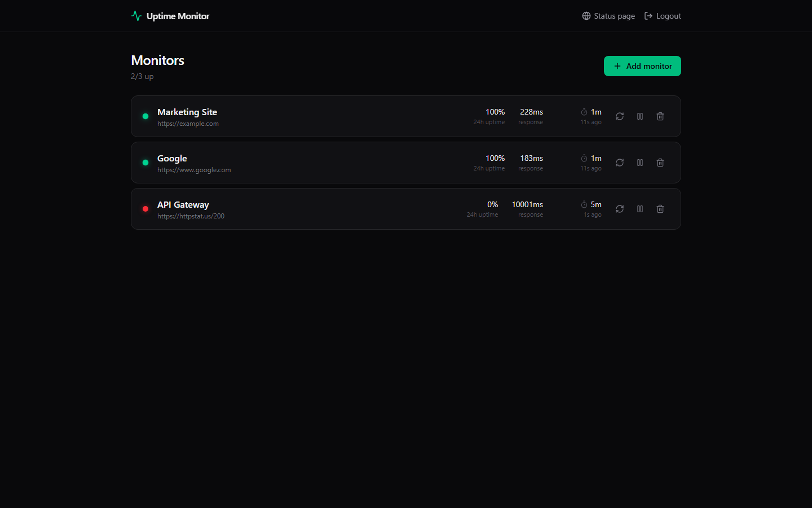Screen dimensions: 812x508
Task: Open the Uptime Monitor home title
Action: pyautogui.click(x=178, y=16)
